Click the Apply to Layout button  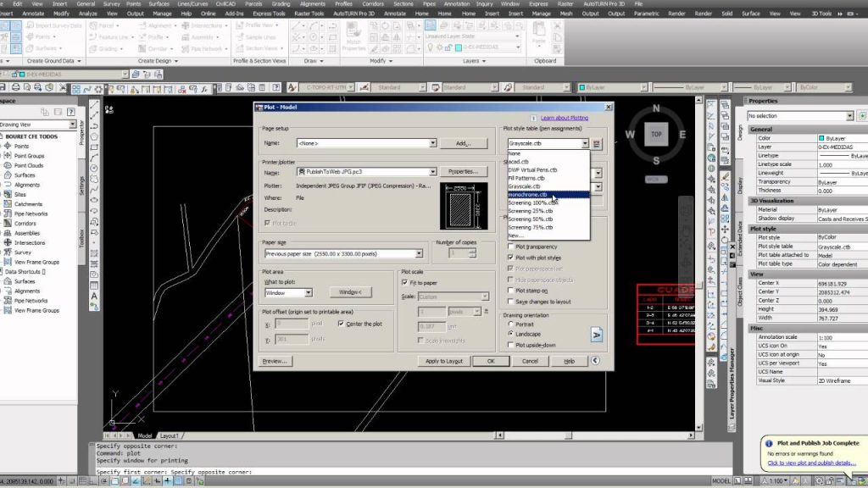tap(444, 361)
